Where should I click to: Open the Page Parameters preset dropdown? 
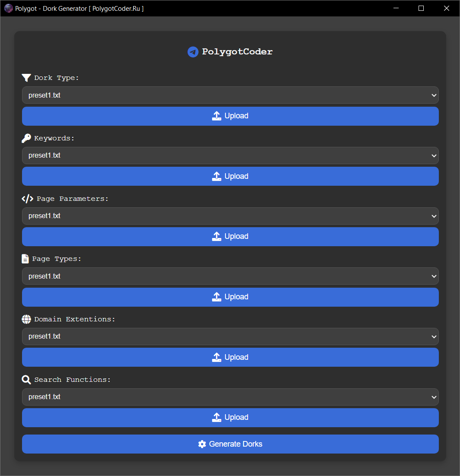(230, 216)
